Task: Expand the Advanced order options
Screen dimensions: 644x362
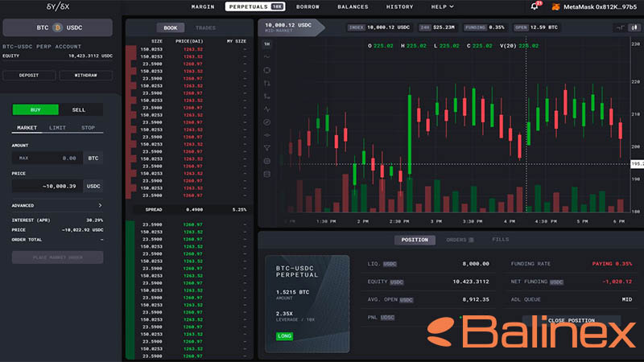Action: click(x=57, y=205)
